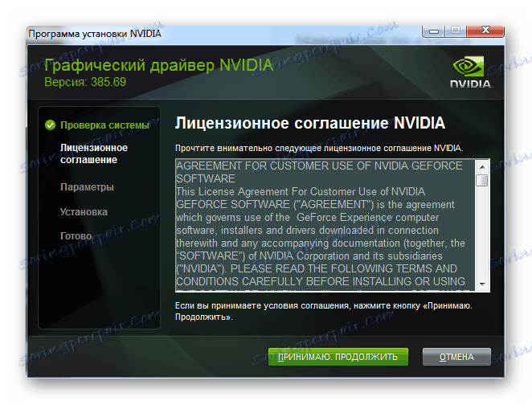Click the license agreement scrollbar thumb

coord(482,180)
